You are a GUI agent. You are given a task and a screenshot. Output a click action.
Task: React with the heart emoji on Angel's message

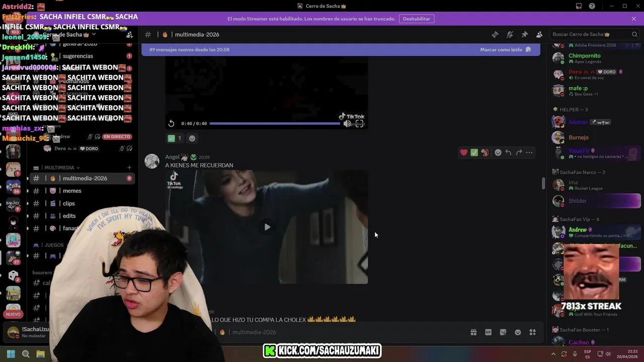pyautogui.click(x=464, y=152)
